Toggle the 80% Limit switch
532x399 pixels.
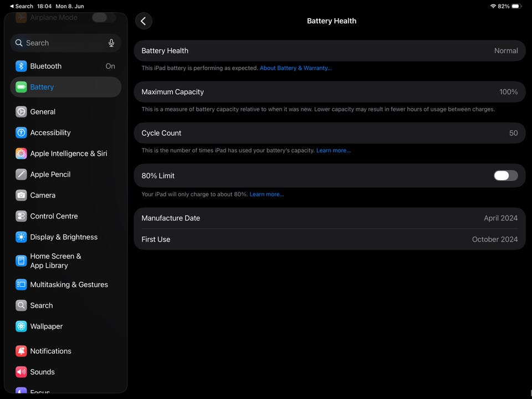pos(505,176)
